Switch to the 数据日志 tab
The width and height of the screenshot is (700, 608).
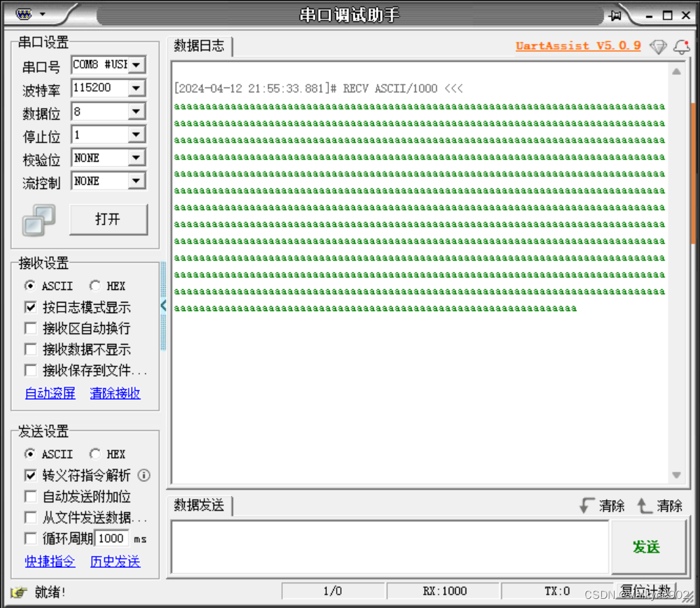tap(199, 46)
